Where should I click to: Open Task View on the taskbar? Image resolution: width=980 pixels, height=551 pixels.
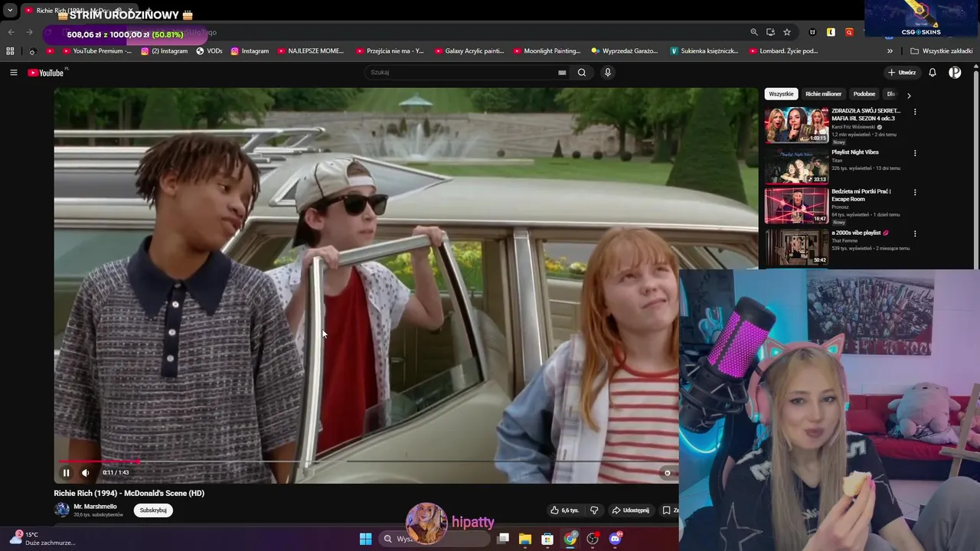(503, 539)
